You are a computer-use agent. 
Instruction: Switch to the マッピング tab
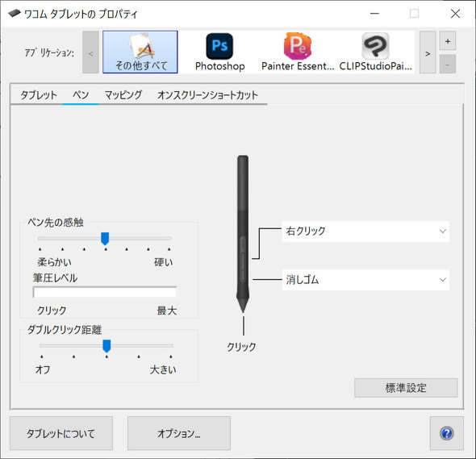tap(123, 95)
